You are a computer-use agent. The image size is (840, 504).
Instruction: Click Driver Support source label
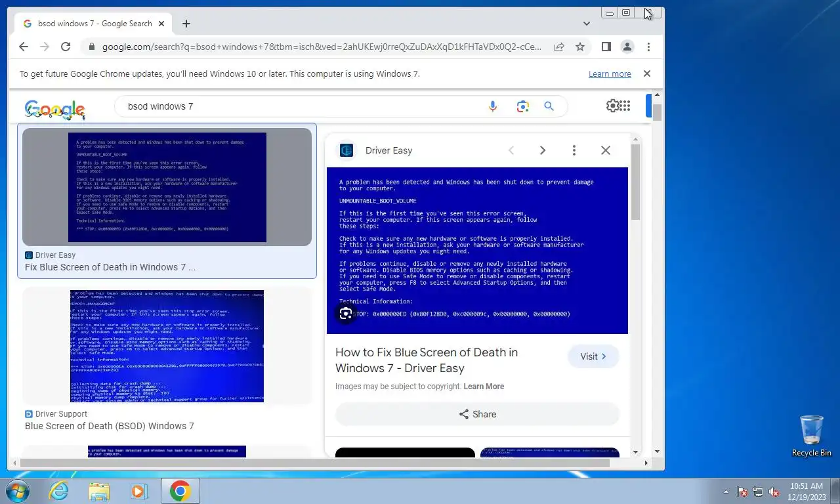tap(61, 414)
